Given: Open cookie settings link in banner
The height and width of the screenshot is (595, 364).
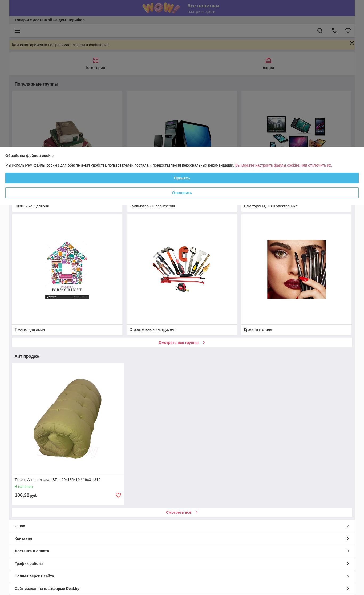Looking at the screenshot, I should [284, 165].
